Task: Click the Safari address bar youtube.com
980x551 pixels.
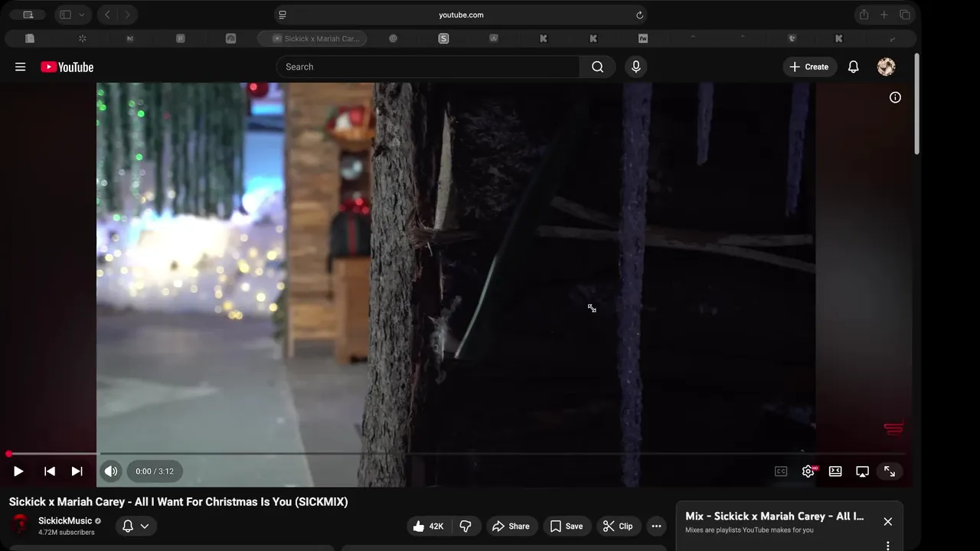Action: pos(461,15)
